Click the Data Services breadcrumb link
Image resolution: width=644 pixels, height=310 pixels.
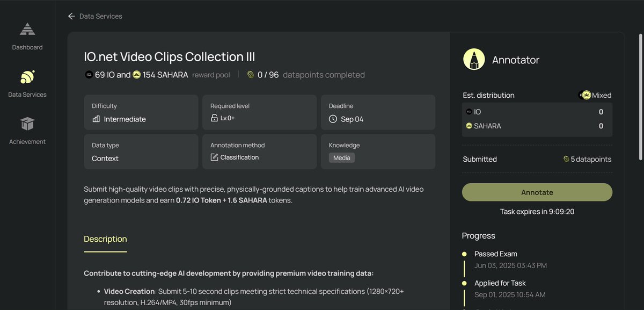coord(101,16)
